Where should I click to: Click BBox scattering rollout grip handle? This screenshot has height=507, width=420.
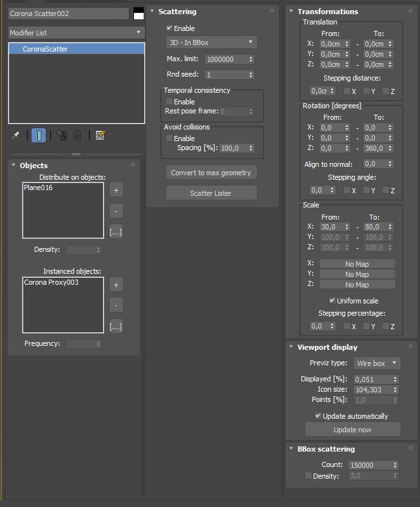pos(410,448)
